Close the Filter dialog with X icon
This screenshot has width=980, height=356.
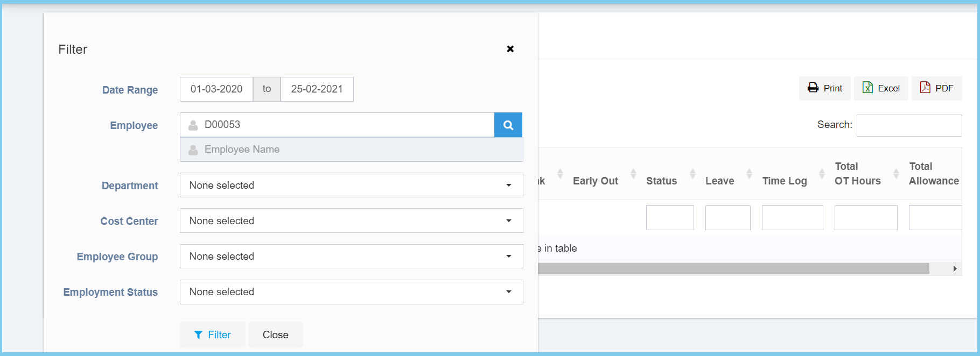pos(510,49)
